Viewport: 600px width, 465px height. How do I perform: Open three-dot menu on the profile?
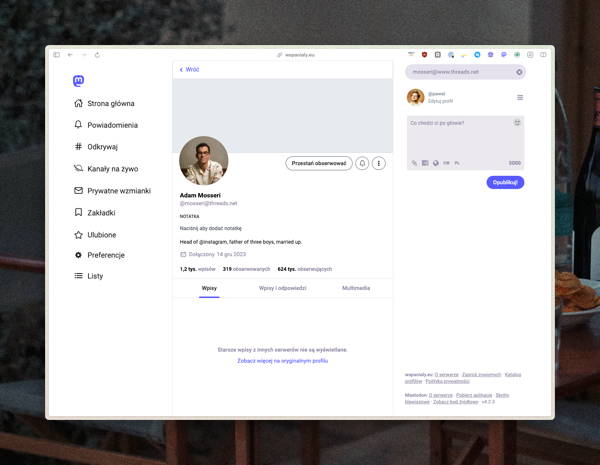pyautogui.click(x=378, y=163)
